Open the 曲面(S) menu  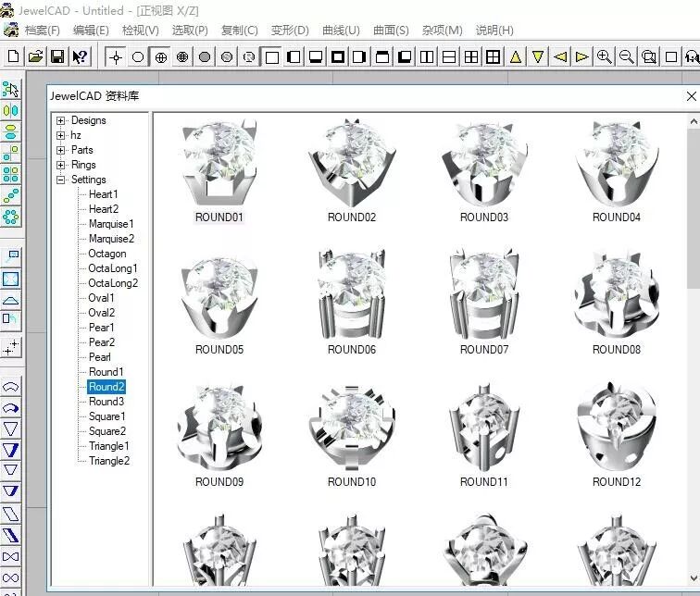(x=391, y=31)
